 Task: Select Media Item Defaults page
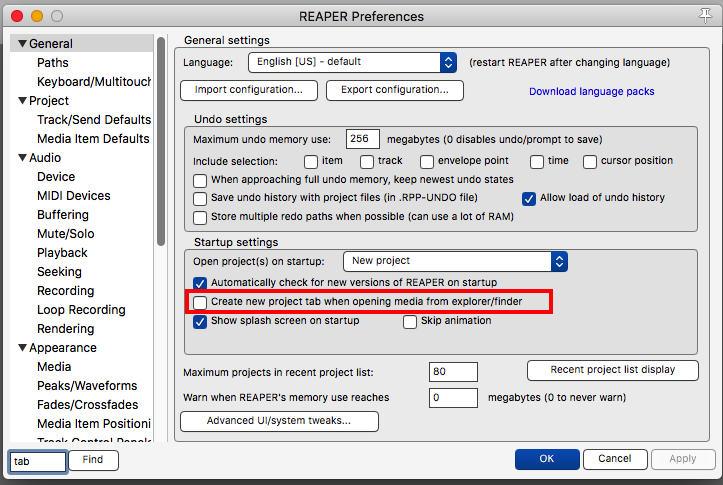coord(93,139)
